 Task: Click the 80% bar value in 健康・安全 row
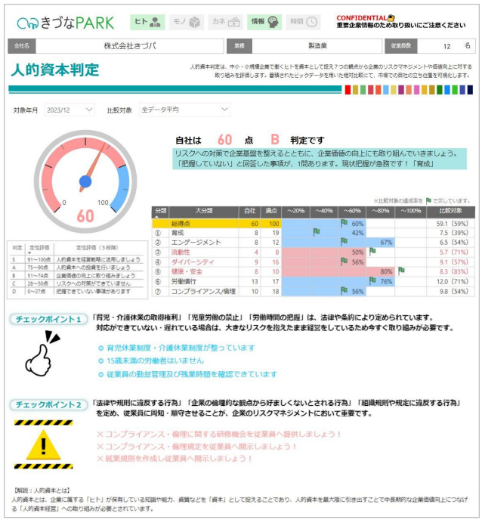coord(386,272)
